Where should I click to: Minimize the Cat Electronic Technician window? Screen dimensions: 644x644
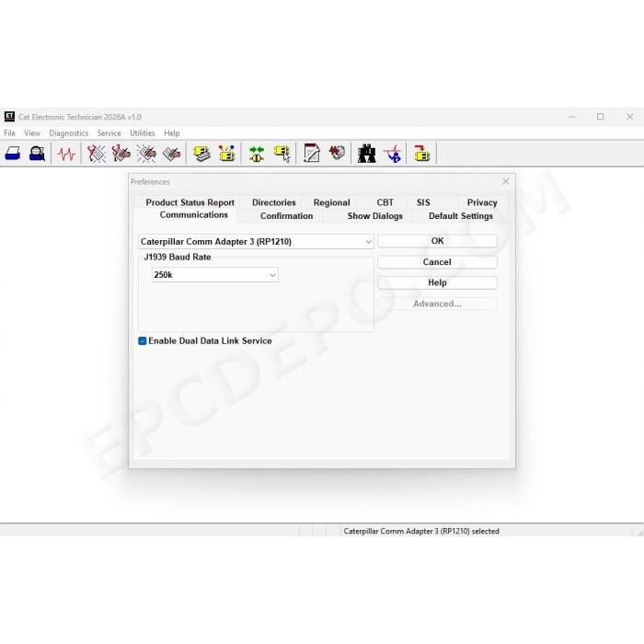coord(571,117)
